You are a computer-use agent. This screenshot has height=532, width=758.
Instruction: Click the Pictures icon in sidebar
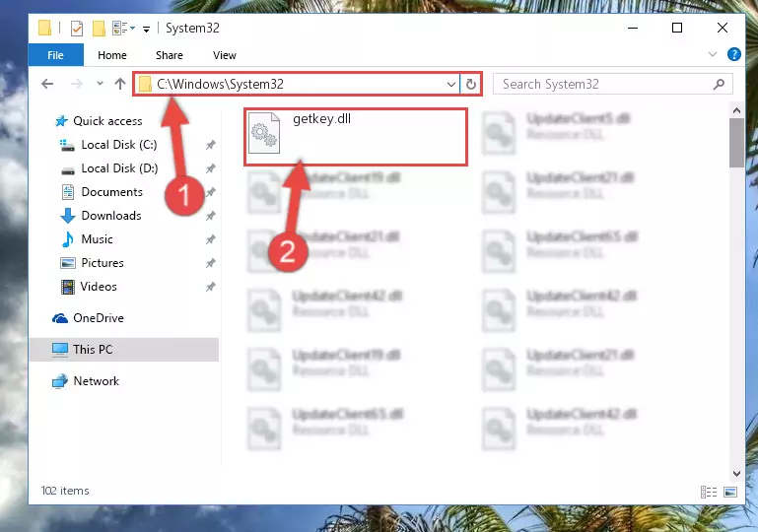(x=68, y=263)
